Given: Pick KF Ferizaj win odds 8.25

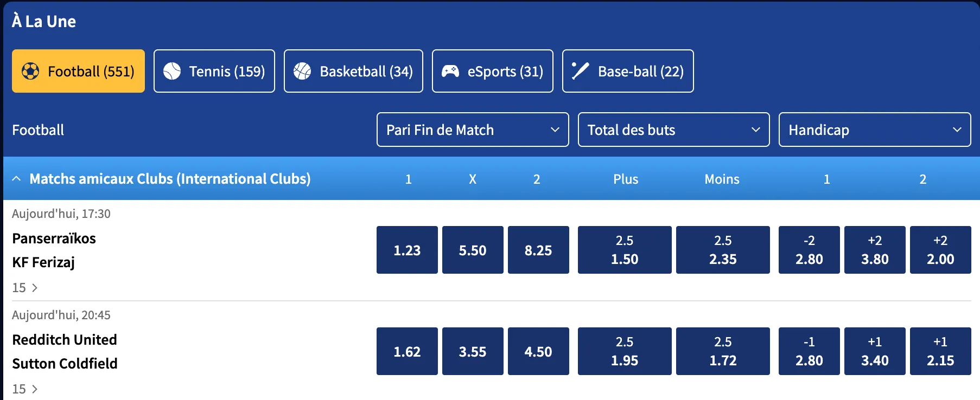Looking at the screenshot, I should point(538,250).
